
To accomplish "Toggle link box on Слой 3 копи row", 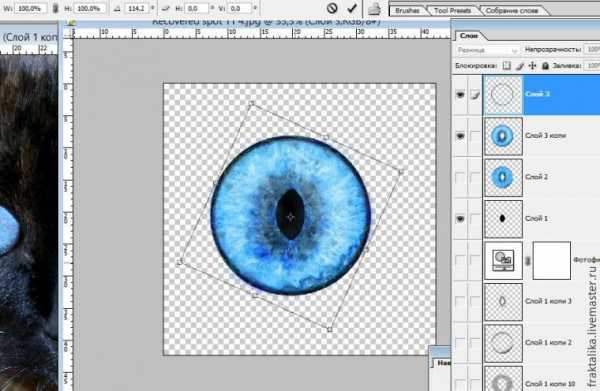I will (x=474, y=136).
